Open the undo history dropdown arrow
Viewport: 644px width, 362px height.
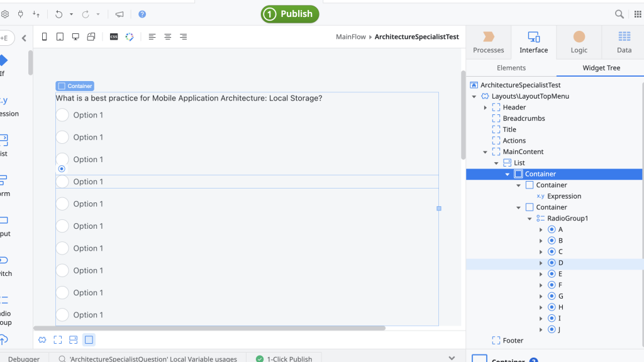pyautogui.click(x=71, y=14)
